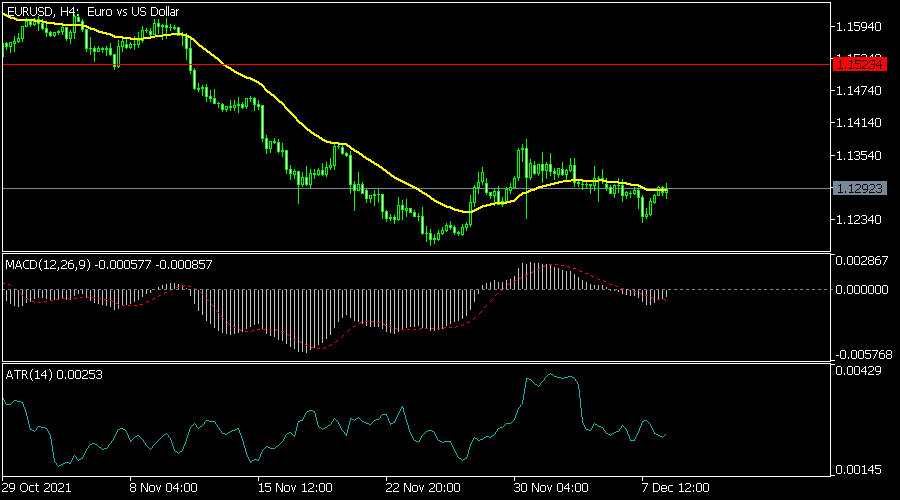Click the 1.15940 price scale value
The width and height of the screenshot is (900, 500).
859,26
